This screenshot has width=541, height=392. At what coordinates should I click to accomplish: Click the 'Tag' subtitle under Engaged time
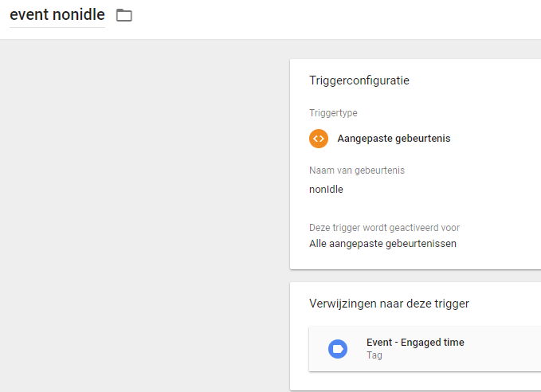(x=374, y=355)
